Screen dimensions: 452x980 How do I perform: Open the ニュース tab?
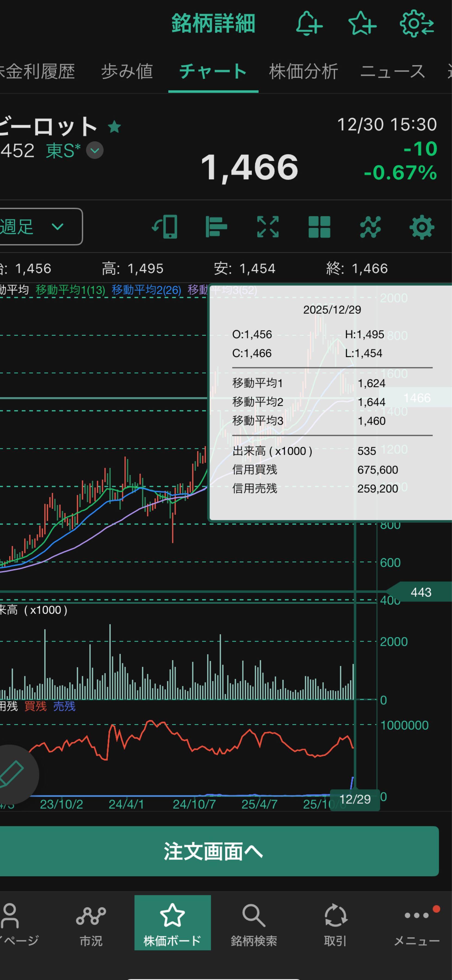pos(392,72)
